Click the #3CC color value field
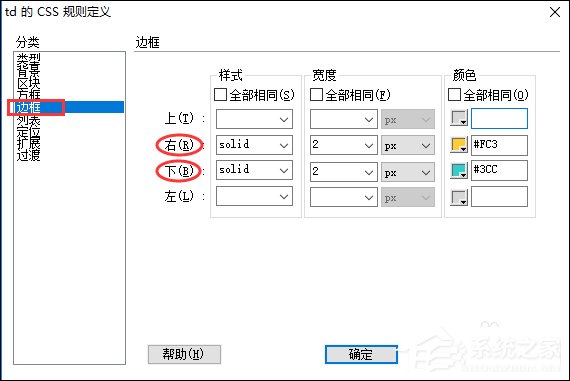The width and height of the screenshot is (570, 381). click(499, 171)
